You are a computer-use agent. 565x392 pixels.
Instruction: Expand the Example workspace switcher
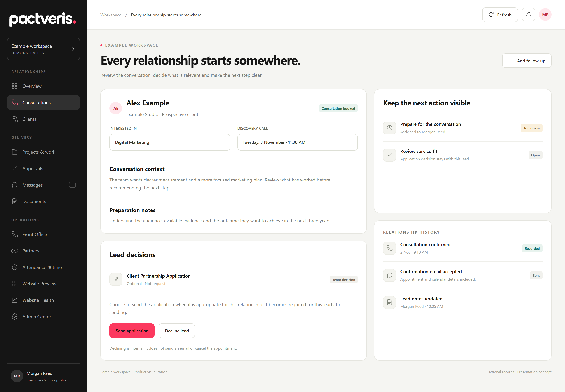44,49
